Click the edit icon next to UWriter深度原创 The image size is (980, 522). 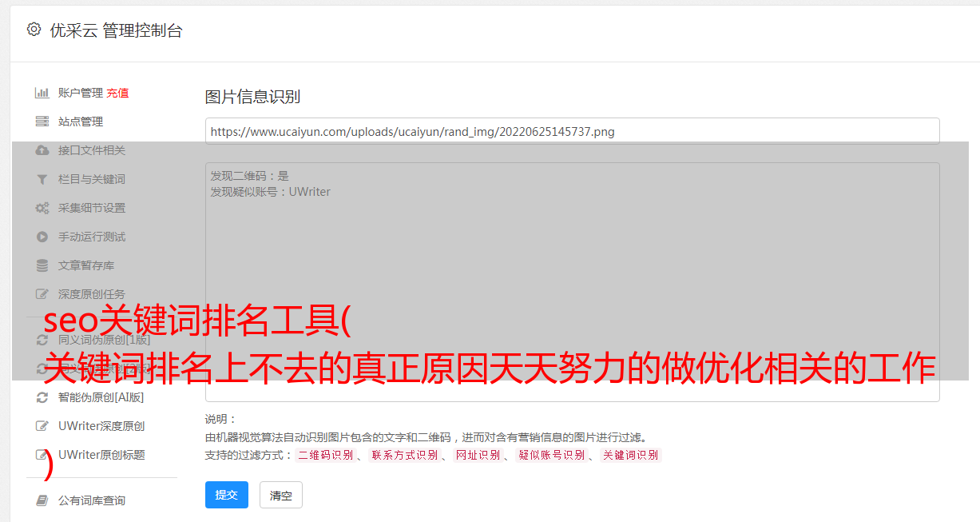coord(42,426)
